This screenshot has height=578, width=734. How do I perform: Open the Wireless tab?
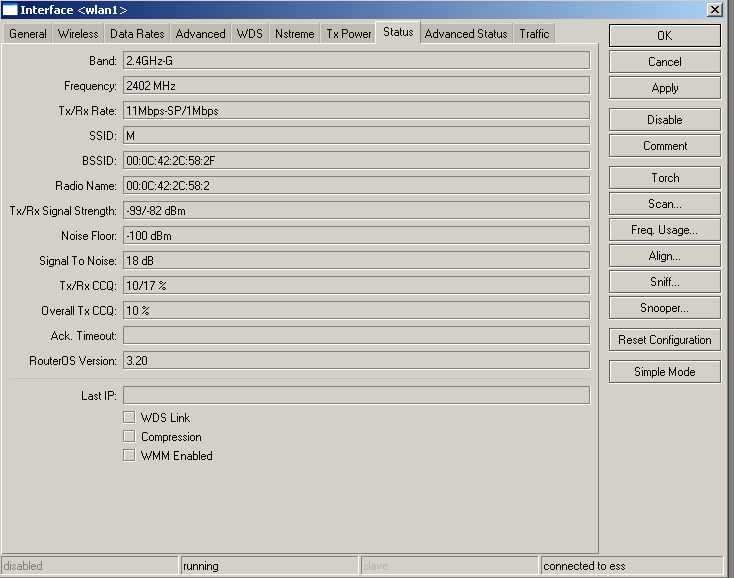point(78,34)
